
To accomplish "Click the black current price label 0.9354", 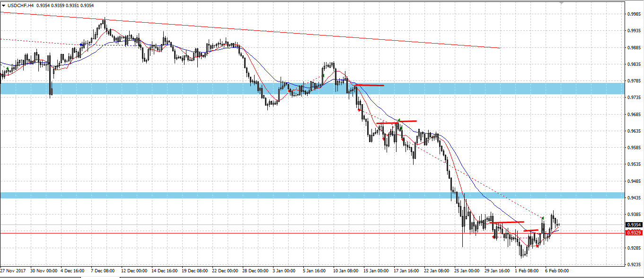I will (634, 225).
